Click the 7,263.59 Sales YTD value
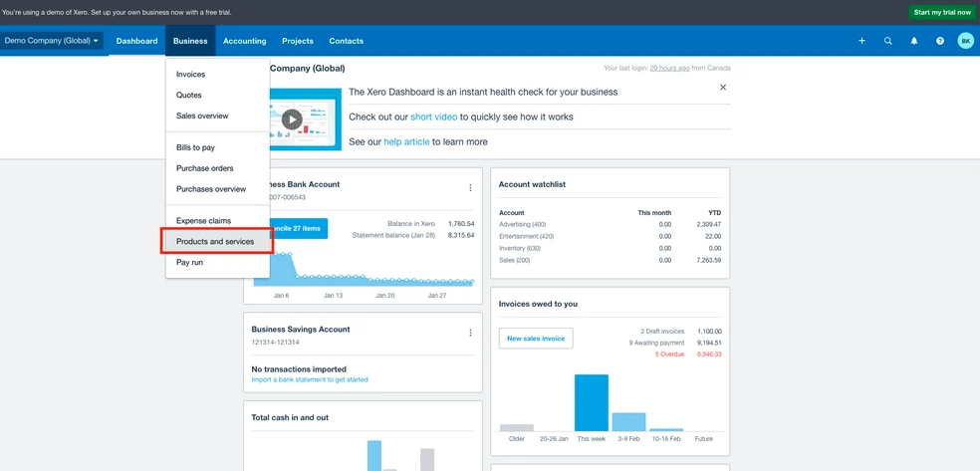This screenshot has height=471, width=980. click(708, 260)
